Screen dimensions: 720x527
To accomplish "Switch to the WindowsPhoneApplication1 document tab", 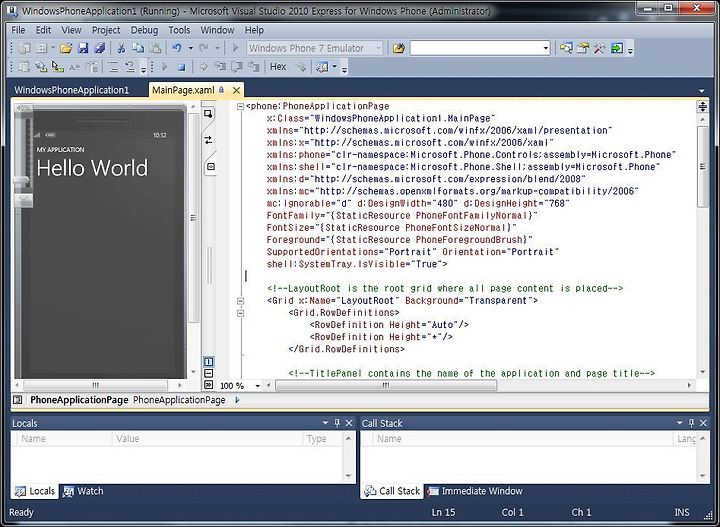I will (72, 90).
